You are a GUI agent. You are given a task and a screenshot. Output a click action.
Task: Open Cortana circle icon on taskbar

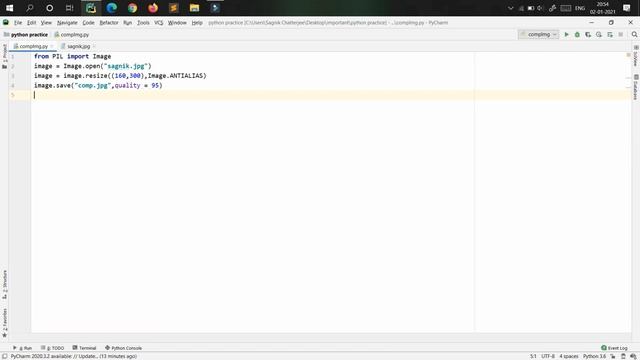coord(49,8)
